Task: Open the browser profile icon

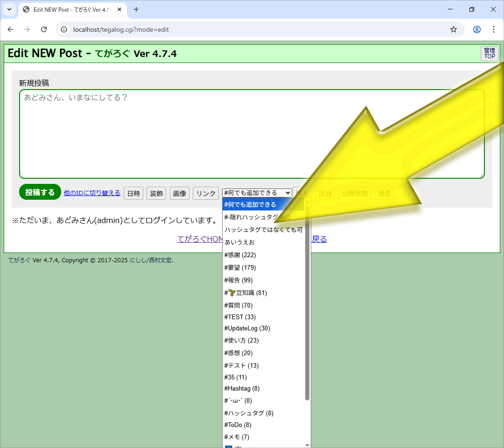Action: [x=476, y=29]
